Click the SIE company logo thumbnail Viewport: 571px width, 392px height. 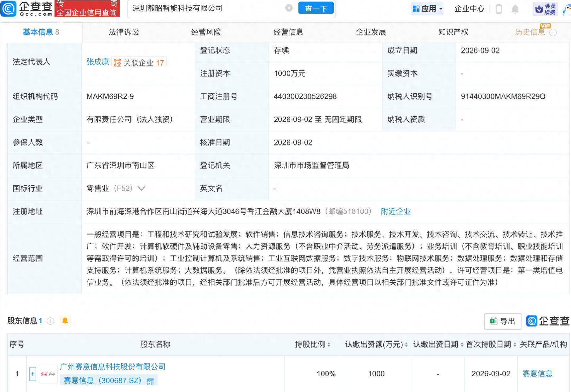48,374
